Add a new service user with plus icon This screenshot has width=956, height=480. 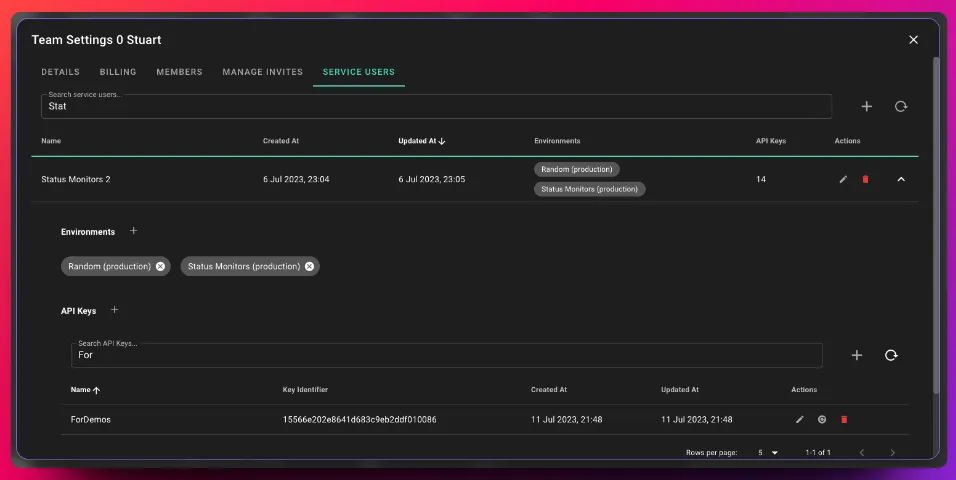pyautogui.click(x=866, y=106)
